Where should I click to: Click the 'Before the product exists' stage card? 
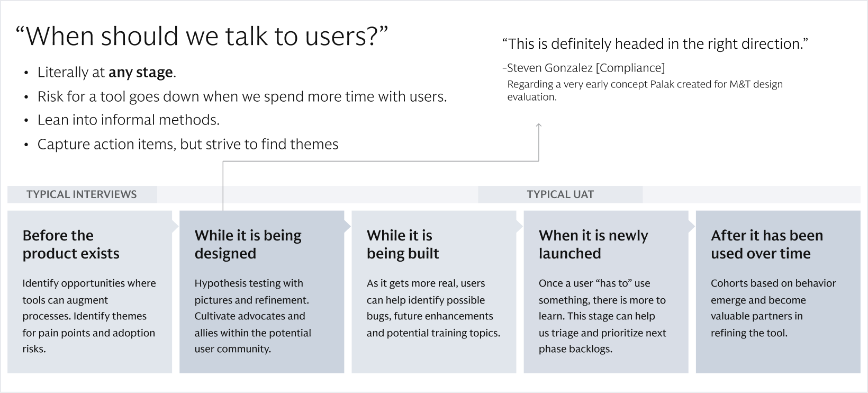pyautogui.click(x=89, y=292)
